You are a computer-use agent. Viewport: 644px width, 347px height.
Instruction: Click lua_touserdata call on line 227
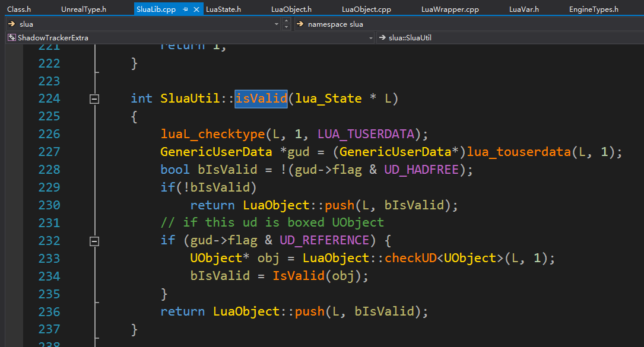[x=519, y=152]
